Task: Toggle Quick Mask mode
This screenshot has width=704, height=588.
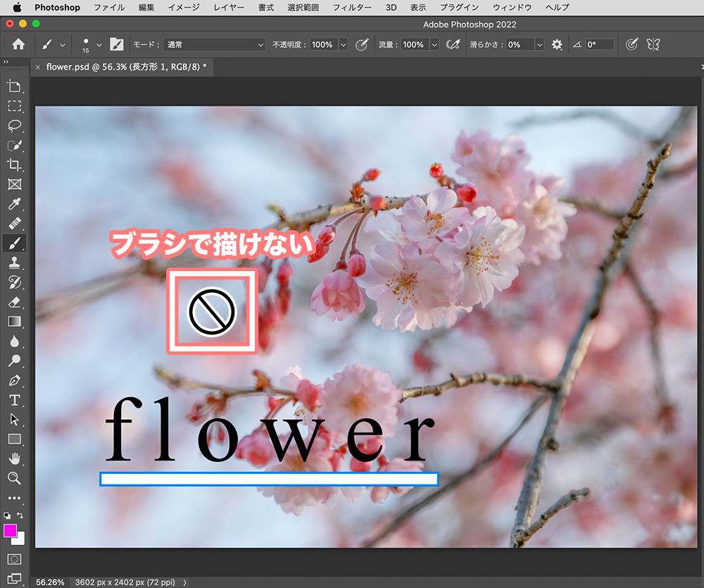Action: tap(14, 559)
